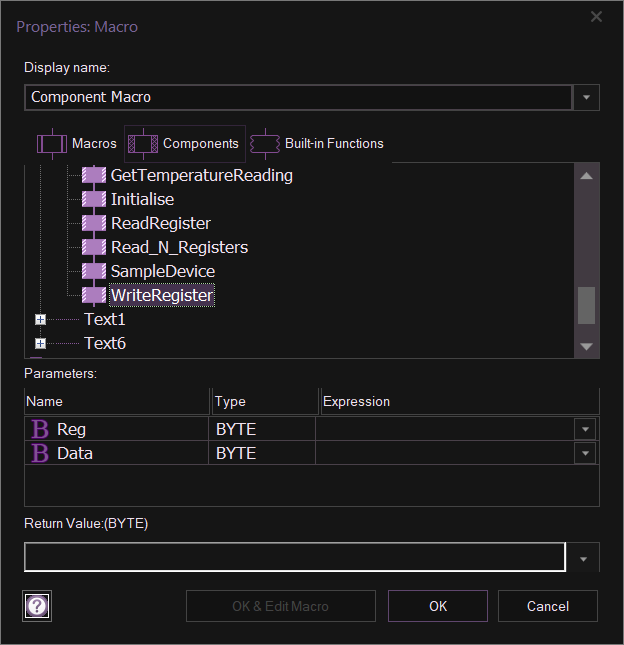The height and width of the screenshot is (645, 624).
Task: Click the Type column header
Action: pos(265,401)
